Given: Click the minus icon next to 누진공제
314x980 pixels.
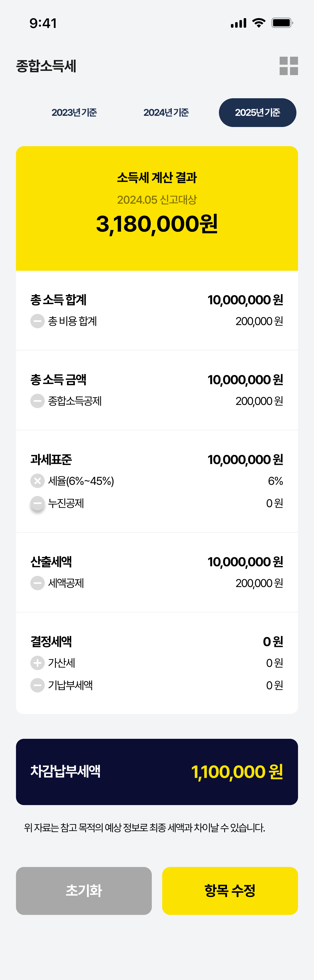Looking at the screenshot, I should (x=37, y=503).
